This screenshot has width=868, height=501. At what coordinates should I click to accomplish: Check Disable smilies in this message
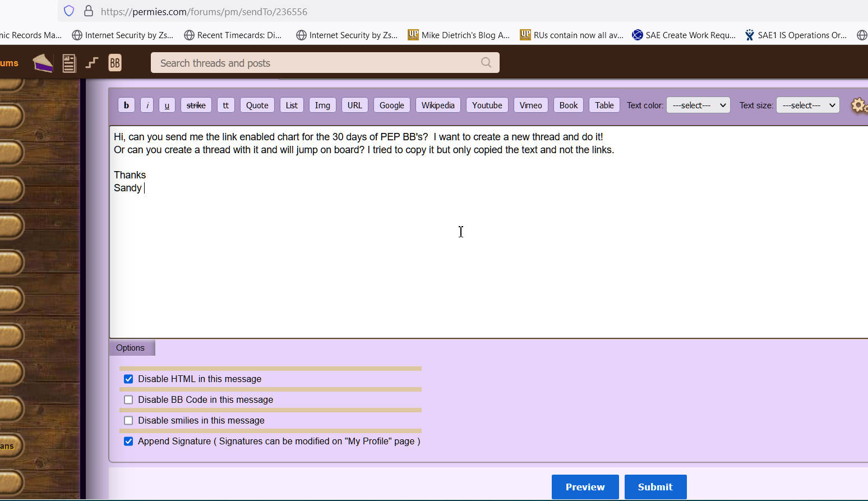coord(128,421)
